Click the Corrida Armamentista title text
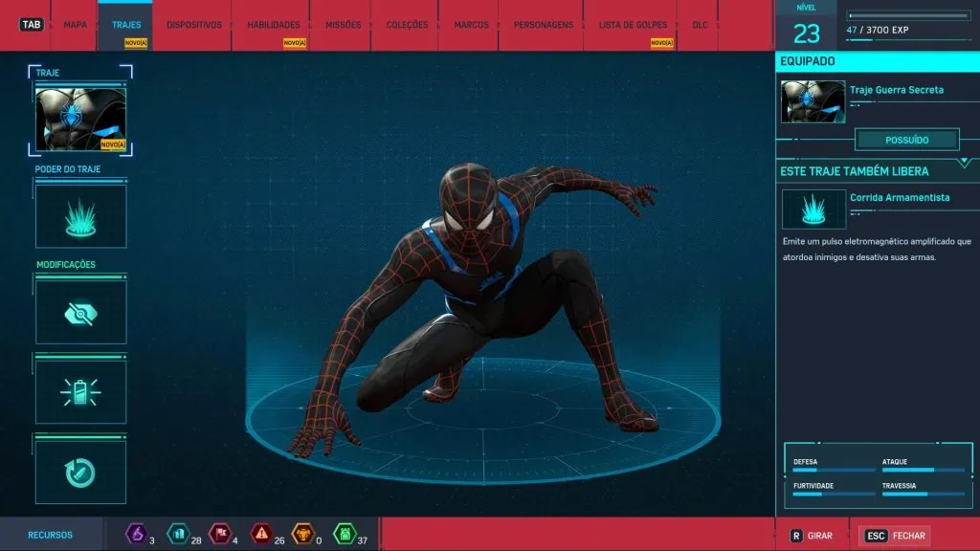Viewport: 980px width, 551px height. 900,197
